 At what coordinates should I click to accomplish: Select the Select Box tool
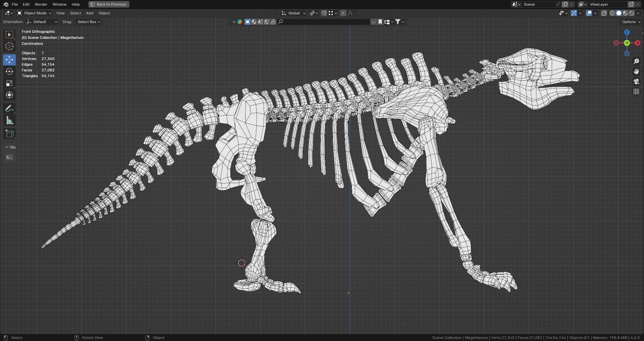pos(9,35)
